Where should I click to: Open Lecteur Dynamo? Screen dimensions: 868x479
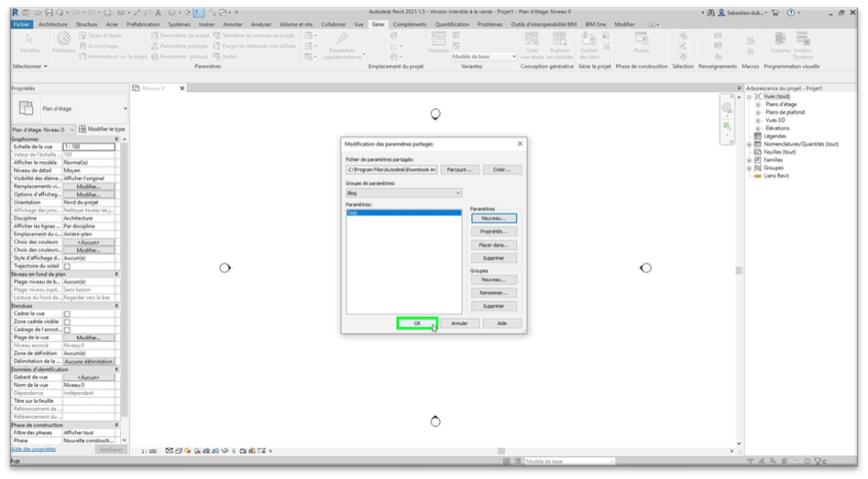pyautogui.click(x=803, y=46)
